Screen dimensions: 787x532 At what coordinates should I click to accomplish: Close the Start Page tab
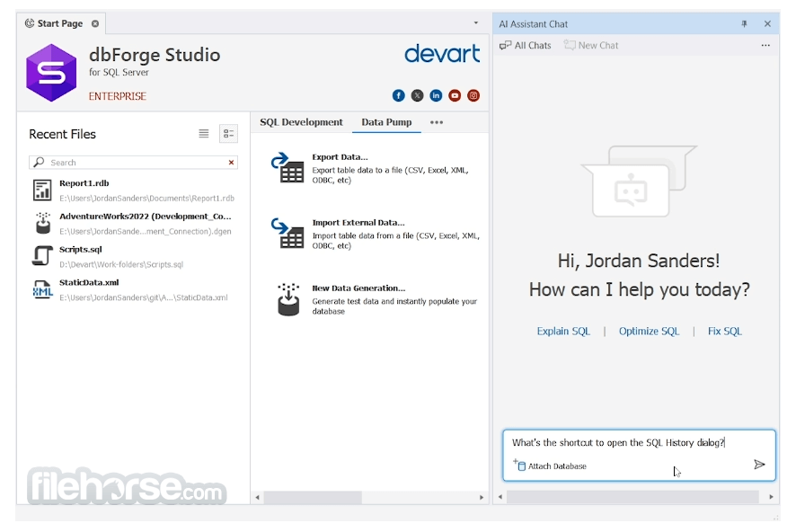95,23
